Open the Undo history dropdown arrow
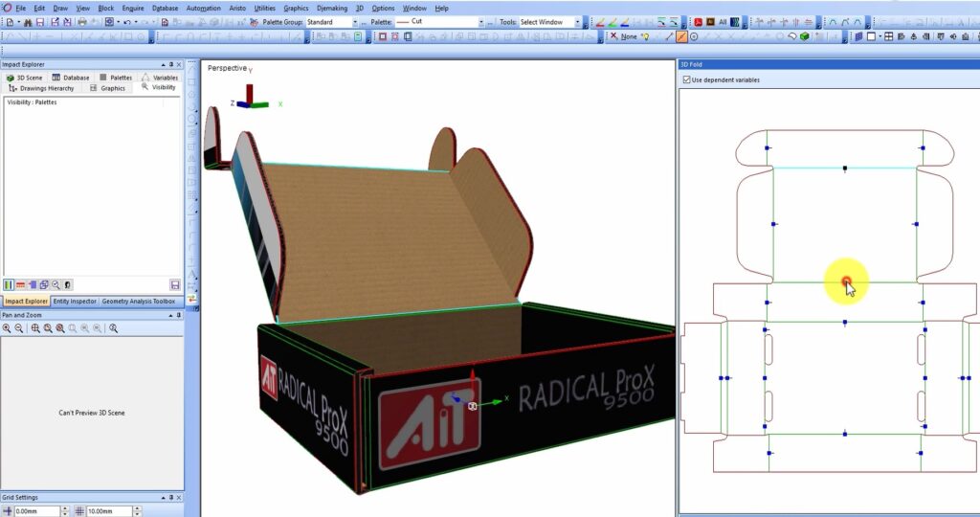980x517 pixels. pos(136,23)
